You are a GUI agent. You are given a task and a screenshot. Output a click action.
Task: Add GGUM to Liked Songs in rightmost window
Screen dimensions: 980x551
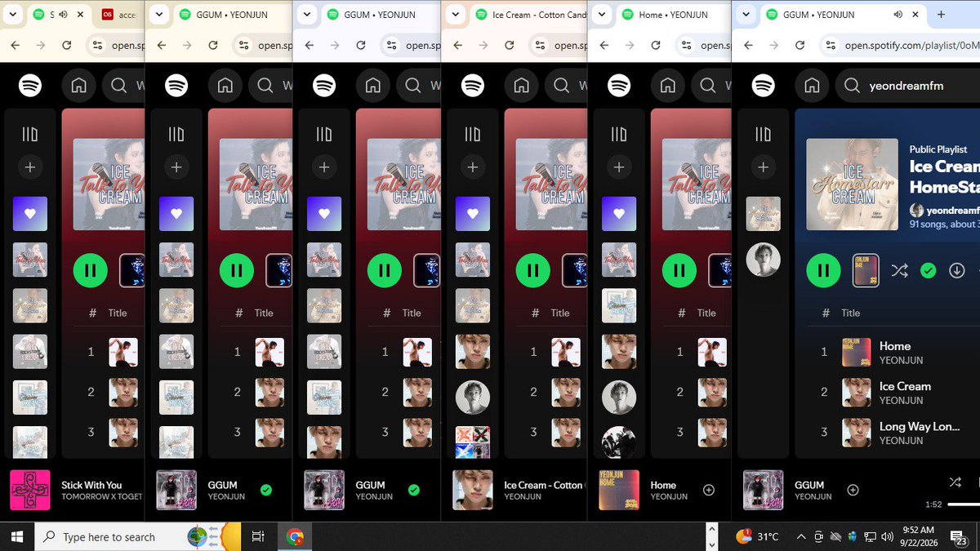(x=853, y=490)
